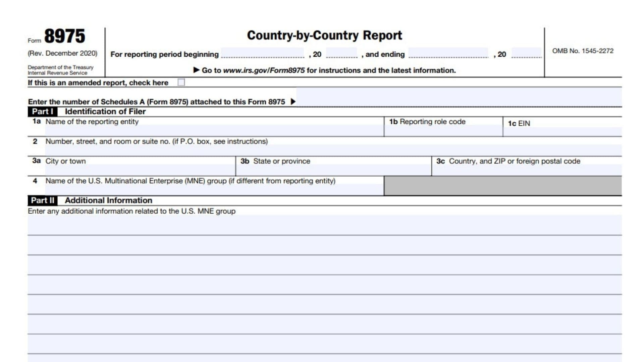
Task: Click the arrow after Schedules A text
Action: click(293, 102)
